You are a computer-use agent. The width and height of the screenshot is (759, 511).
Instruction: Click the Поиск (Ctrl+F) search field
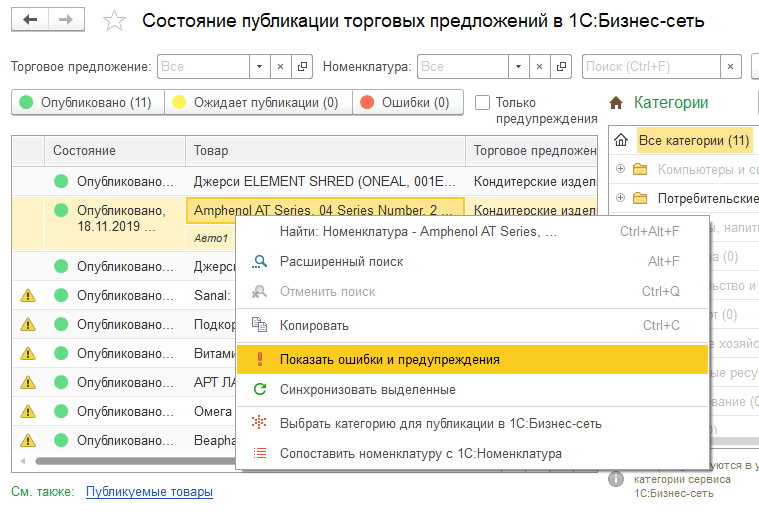(x=660, y=67)
